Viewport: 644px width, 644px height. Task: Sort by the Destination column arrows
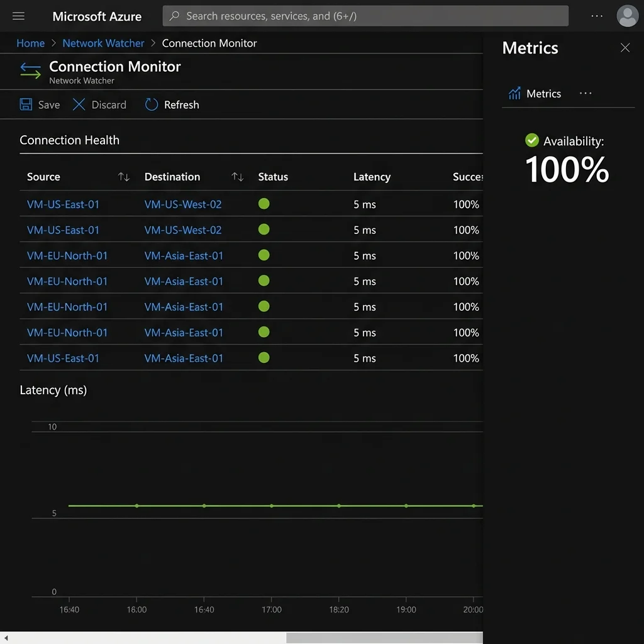237,177
